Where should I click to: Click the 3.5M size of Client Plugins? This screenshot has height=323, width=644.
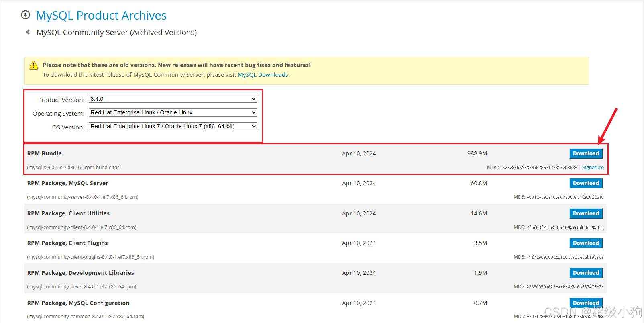click(x=480, y=243)
